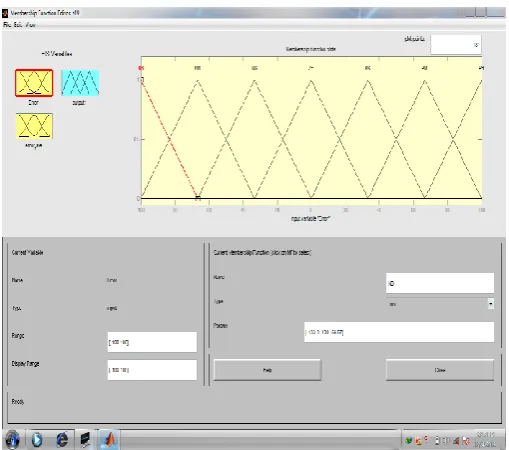Select the red dashed membership function curve

tap(170, 140)
